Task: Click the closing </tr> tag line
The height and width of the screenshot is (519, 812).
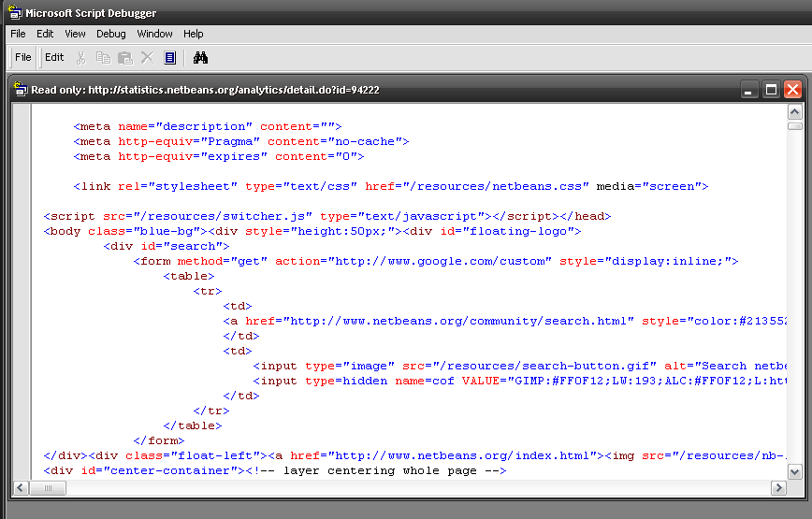Action: [x=210, y=411]
